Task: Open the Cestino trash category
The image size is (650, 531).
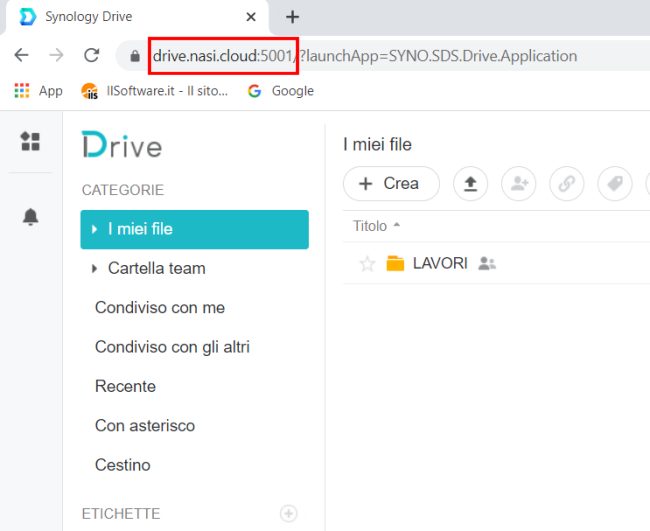Action: click(x=122, y=465)
